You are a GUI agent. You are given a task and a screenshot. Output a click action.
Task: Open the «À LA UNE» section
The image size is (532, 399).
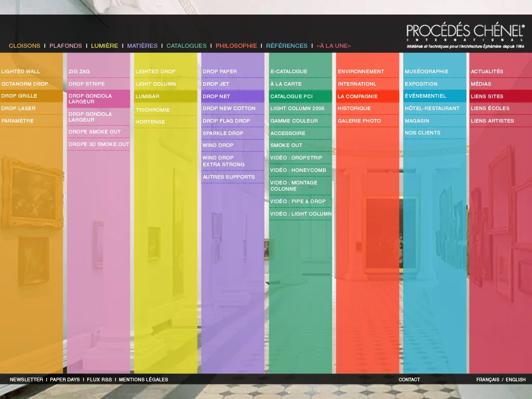(334, 46)
